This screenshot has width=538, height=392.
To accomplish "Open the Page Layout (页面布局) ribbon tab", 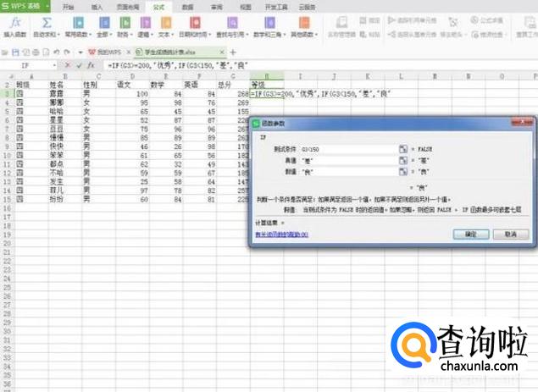I will 128,7.
